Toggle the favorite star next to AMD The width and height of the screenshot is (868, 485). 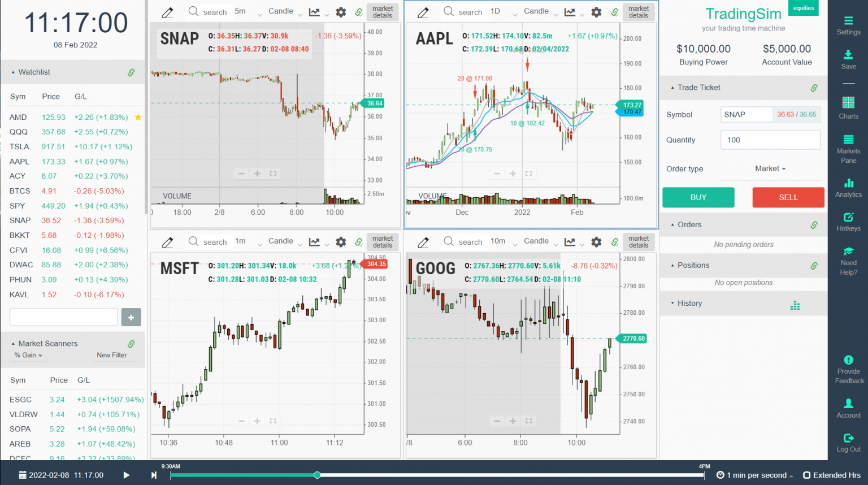(x=138, y=117)
